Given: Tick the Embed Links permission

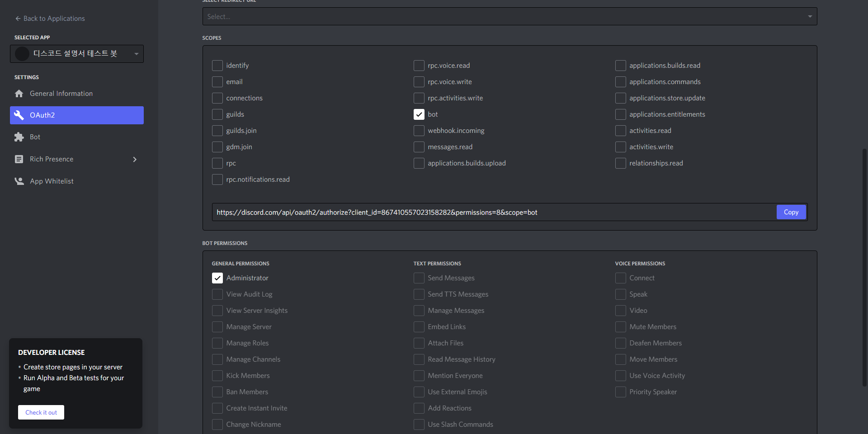Looking at the screenshot, I should click(419, 327).
